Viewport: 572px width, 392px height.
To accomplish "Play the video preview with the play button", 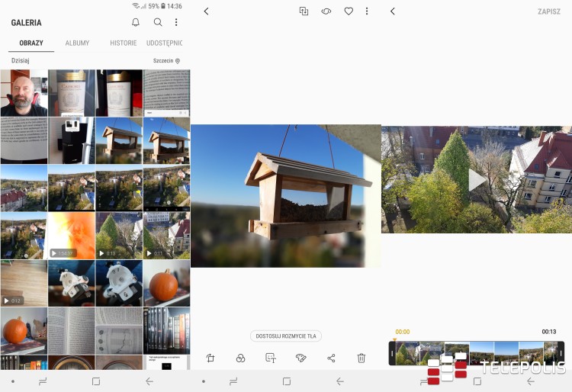I will tap(477, 180).
